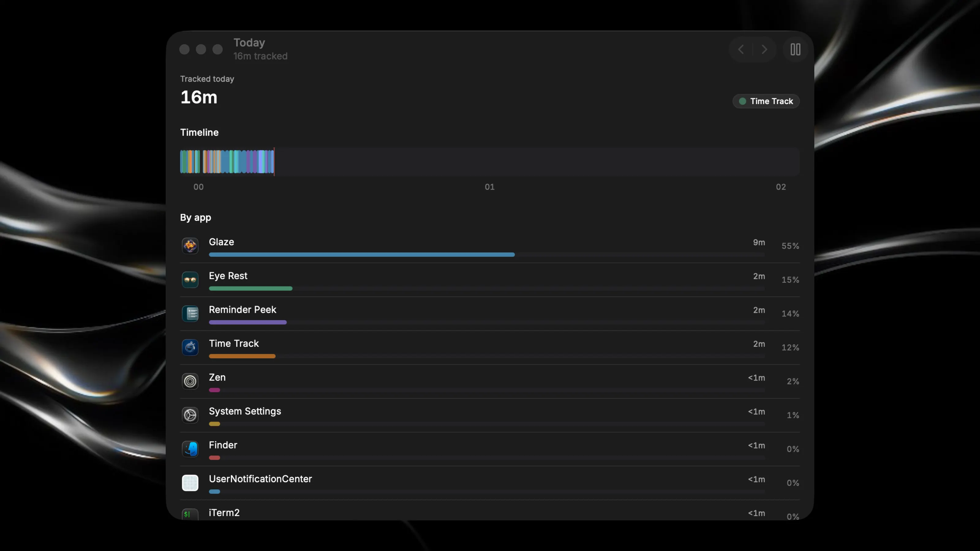
Task: Toggle the sidebar columns icon
Action: click(x=795, y=49)
